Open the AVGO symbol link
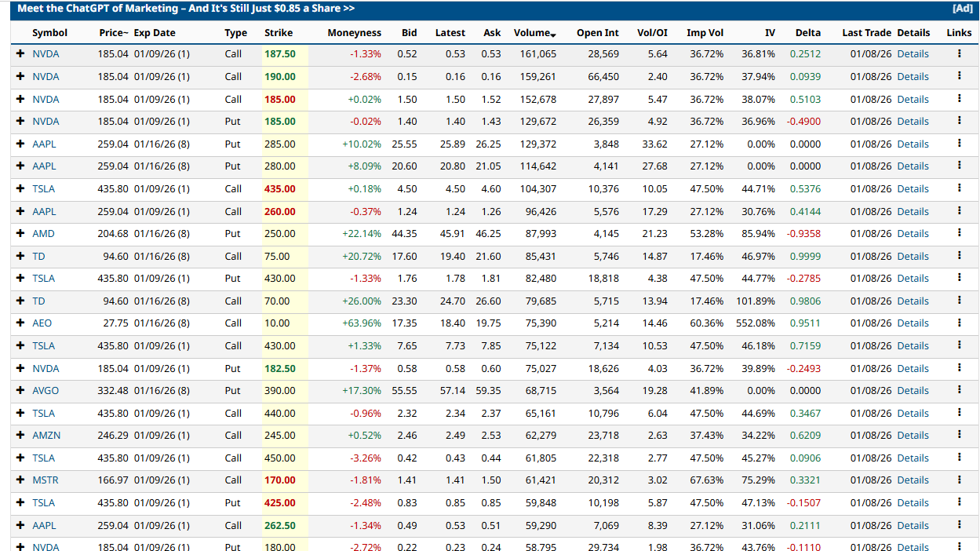Screen dimensions: 980x551 [x=46, y=391]
